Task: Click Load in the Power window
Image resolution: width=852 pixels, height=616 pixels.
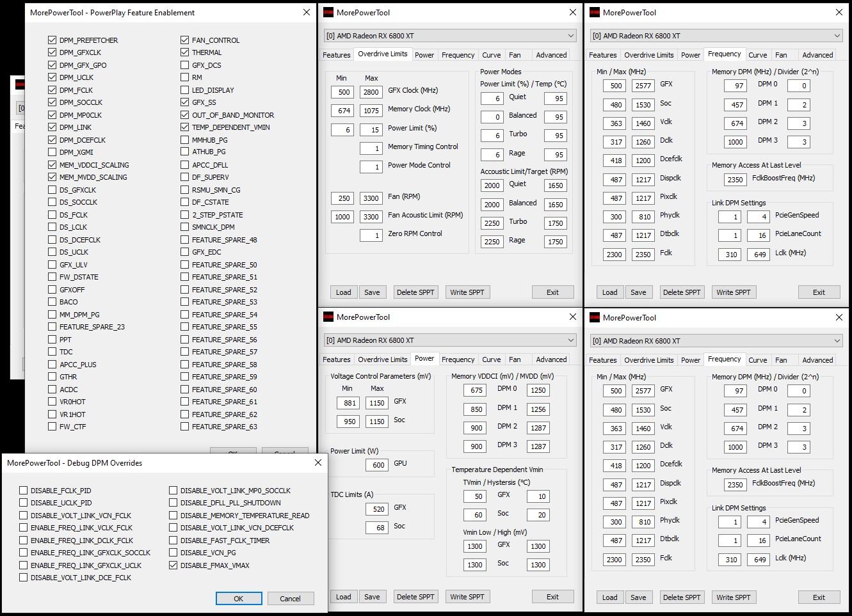Action: (344, 597)
